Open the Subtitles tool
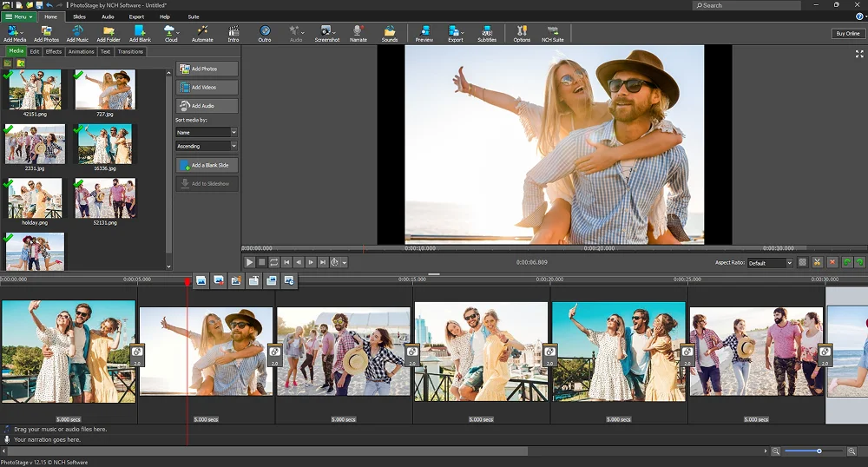This screenshot has width=868, height=467. click(x=487, y=33)
